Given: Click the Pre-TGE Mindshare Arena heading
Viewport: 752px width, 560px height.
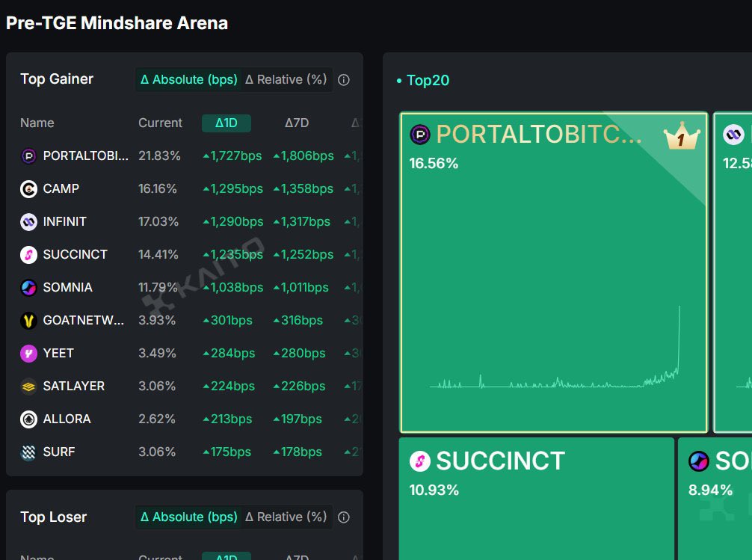Looking at the screenshot, I should (117, 23).
